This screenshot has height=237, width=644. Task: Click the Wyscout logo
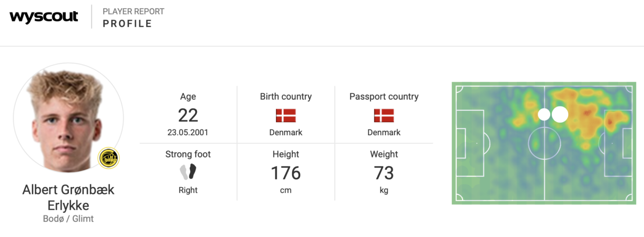(44, 16)
